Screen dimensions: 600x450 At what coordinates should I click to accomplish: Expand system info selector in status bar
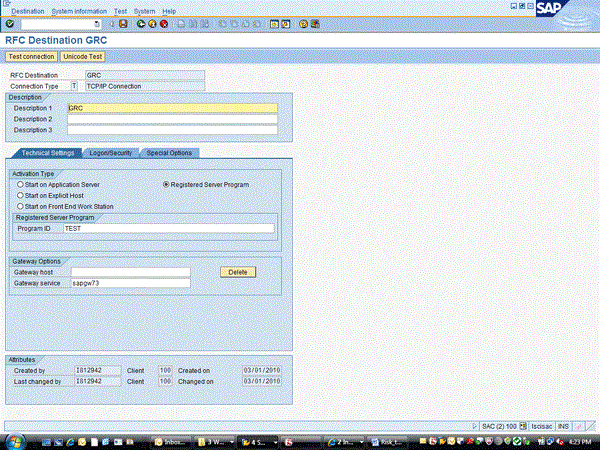(x=522, y=426)
